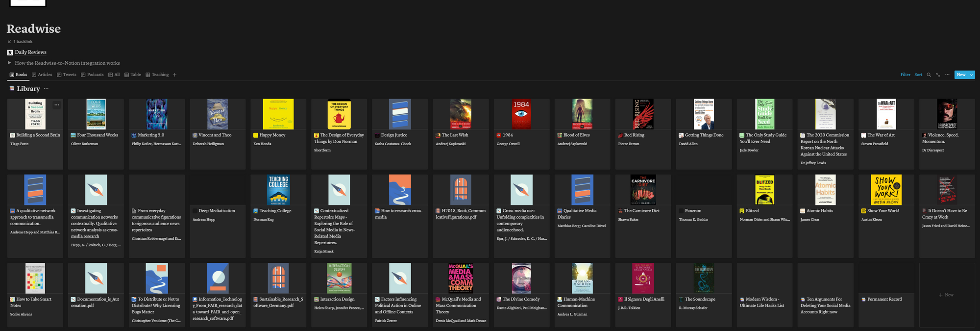Viewport: 980px width, 331px height.
Task: Switch to the Podcasts view tab
Action: 92,75
